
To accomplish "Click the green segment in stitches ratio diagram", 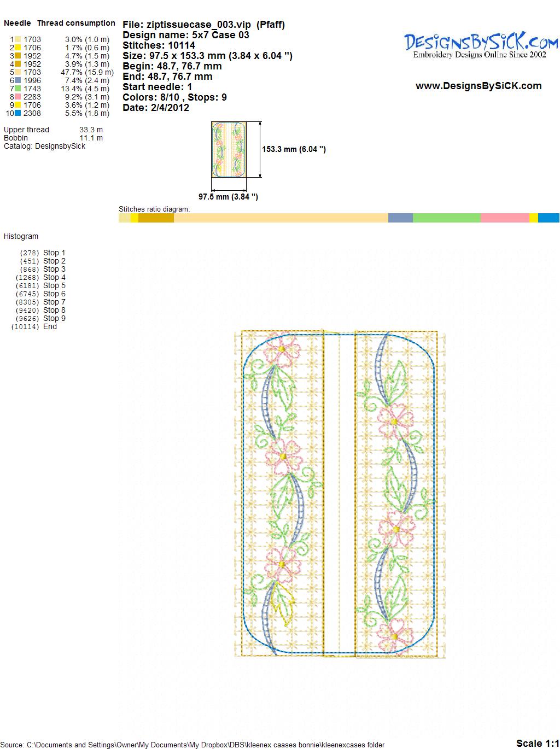I will tap(446, 218).
